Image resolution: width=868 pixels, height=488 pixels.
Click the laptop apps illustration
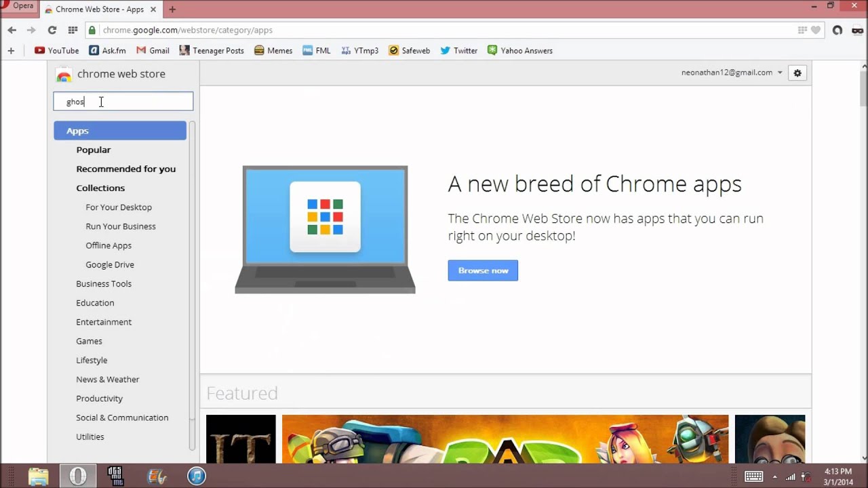(325, 229)
